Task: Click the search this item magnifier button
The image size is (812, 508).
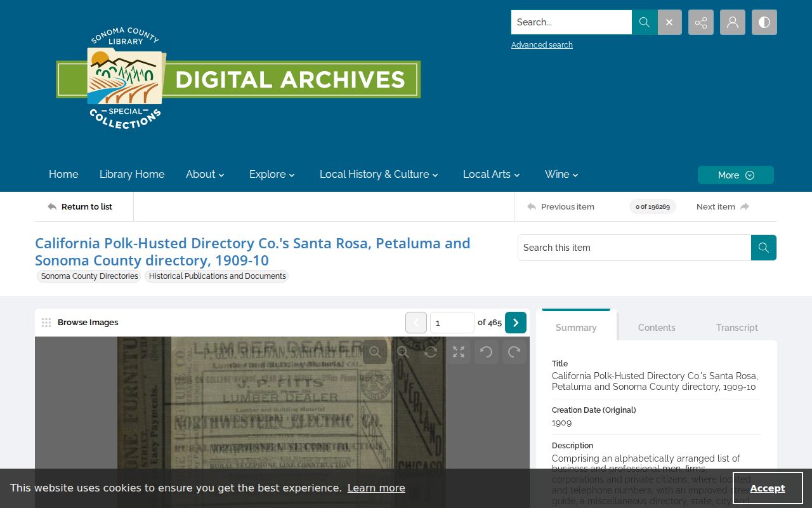Action: [x=764, y=248]
